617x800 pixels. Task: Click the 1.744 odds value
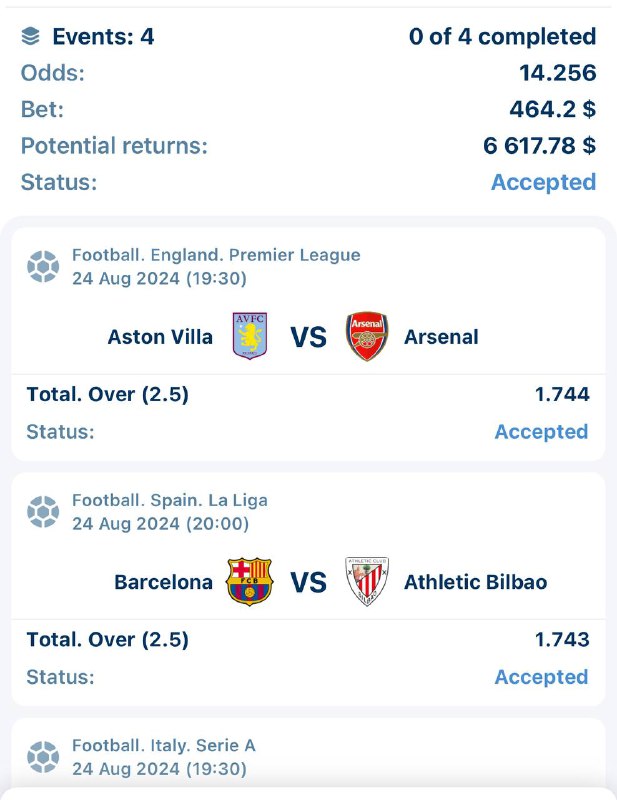(562, 394)
